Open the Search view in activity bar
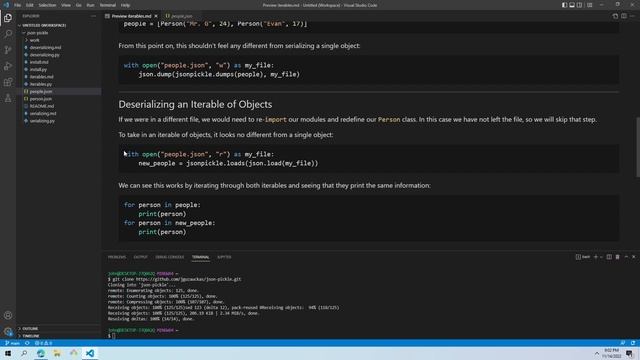The width and height of the screenshot is (640, 360). 8,34
